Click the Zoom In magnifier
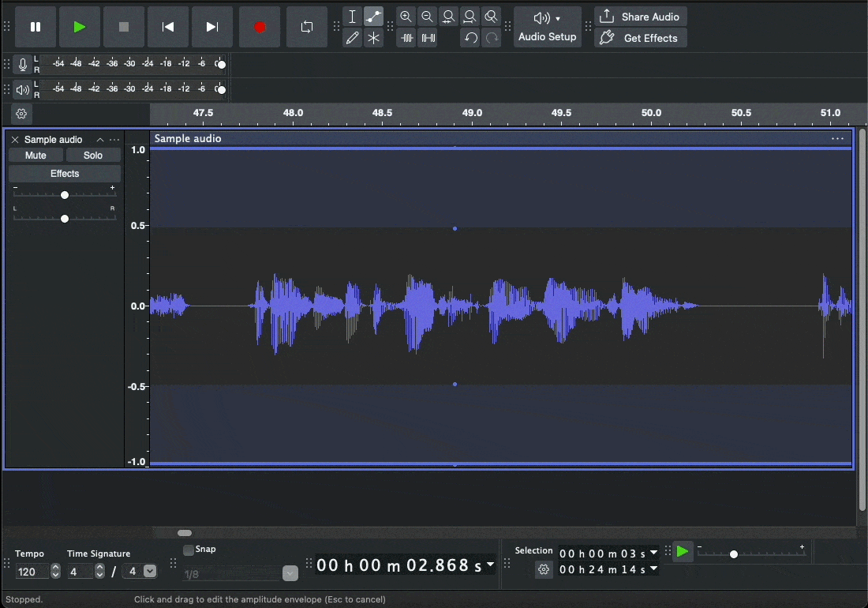 tap(406, 17)
